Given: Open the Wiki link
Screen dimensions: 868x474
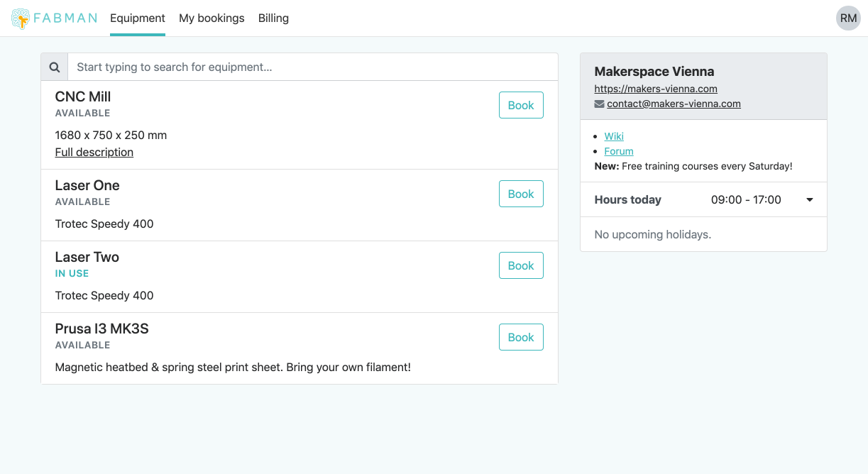Looking at the screenshot, I should click(x=614, y=136).
